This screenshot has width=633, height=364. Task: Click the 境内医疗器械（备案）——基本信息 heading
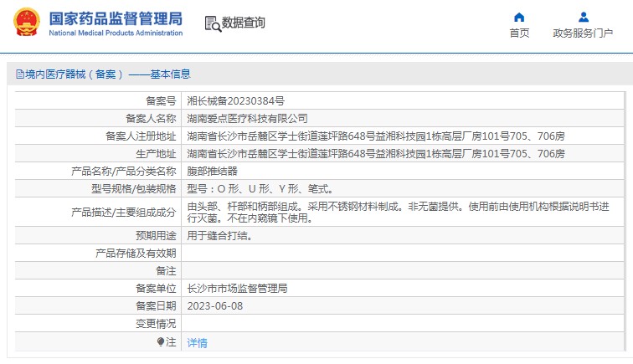click(x=107, y=74)
